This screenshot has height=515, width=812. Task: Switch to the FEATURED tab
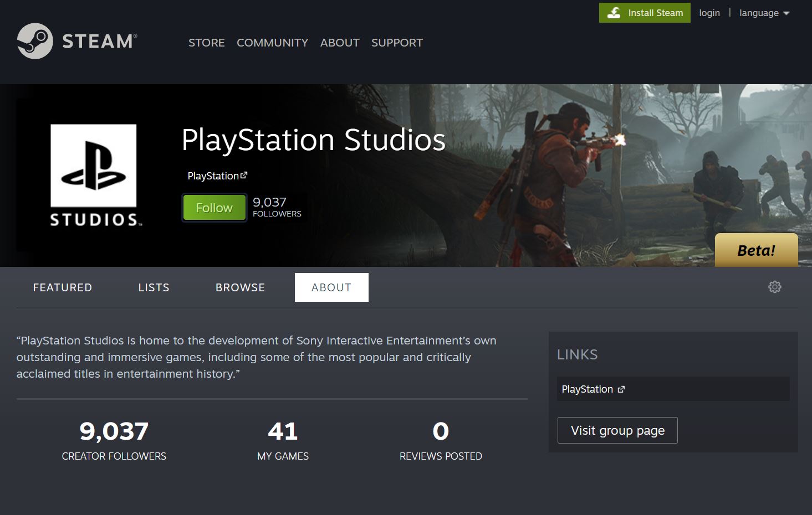pos(63,287)
